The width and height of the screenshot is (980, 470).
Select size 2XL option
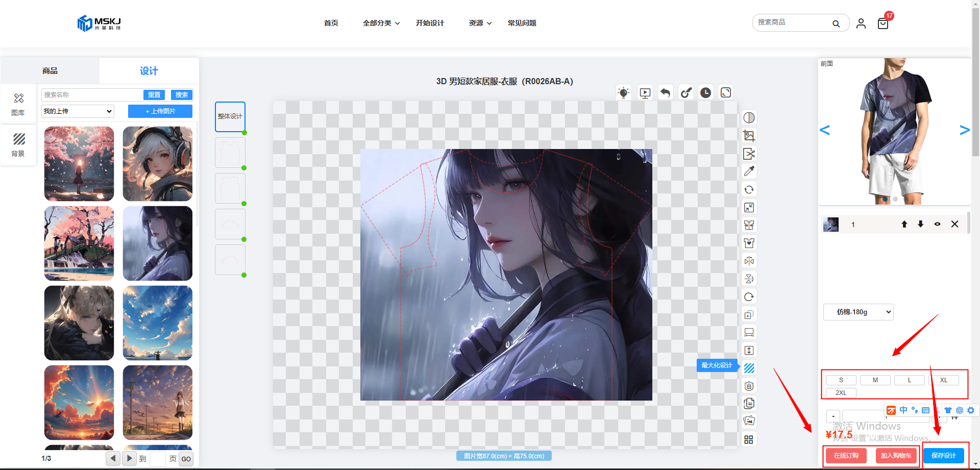pos(841,393)
